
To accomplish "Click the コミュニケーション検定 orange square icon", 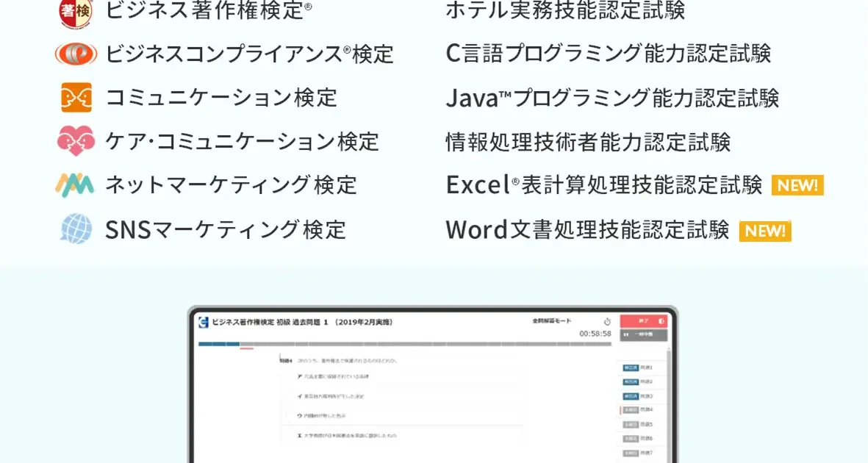I will 76,97.
